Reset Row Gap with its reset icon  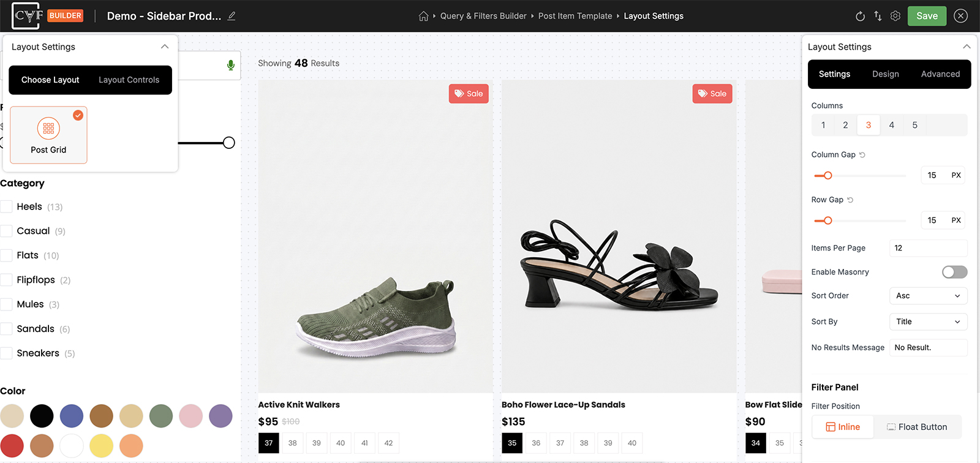pos(850,200)
